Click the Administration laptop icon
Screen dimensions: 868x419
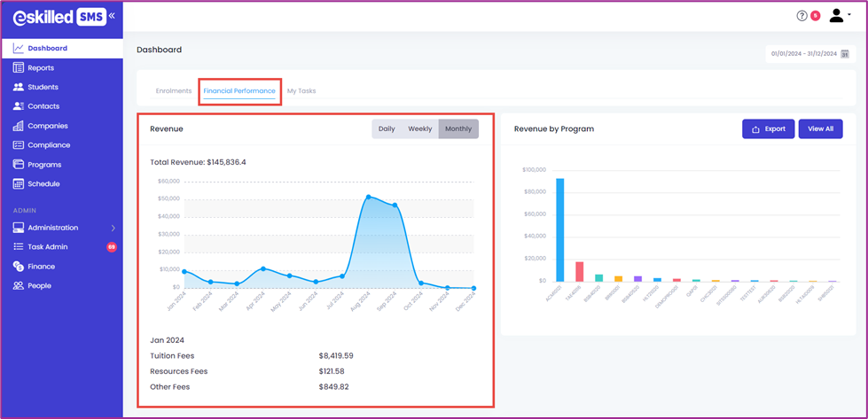pyautogui.click(x=19, y=227)
